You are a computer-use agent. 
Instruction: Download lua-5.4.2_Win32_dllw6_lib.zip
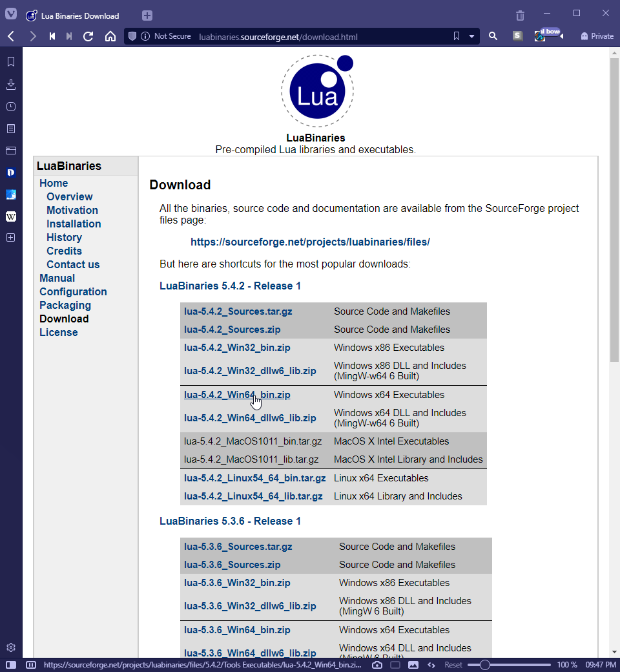[x=250, y=371]
